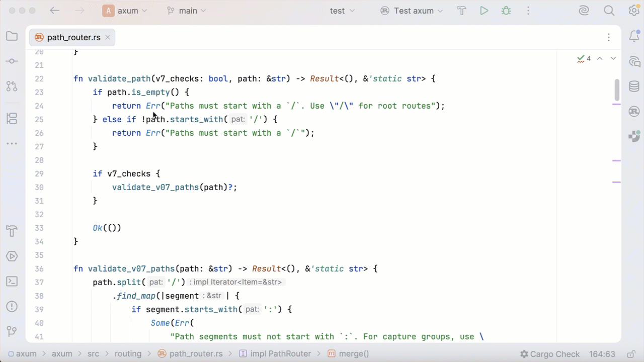Open the Problems tool window
This screenshot has height=362, width=644.
pos(12,307)
